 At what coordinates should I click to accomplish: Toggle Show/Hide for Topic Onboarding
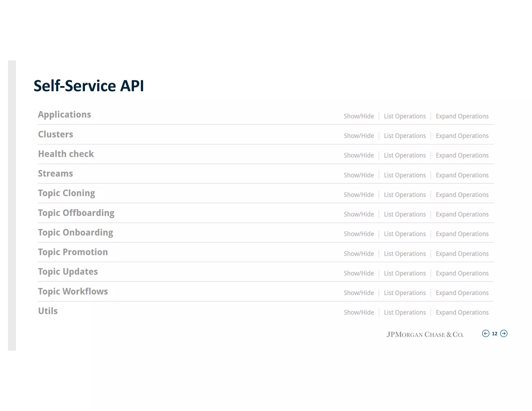pyautogui.click(x=359, y=234)
